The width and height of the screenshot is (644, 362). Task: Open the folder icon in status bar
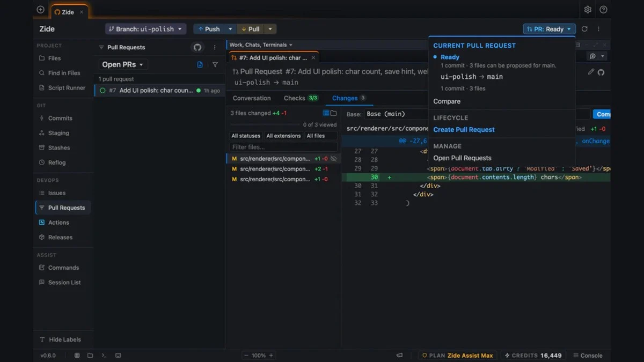(90, 355)
